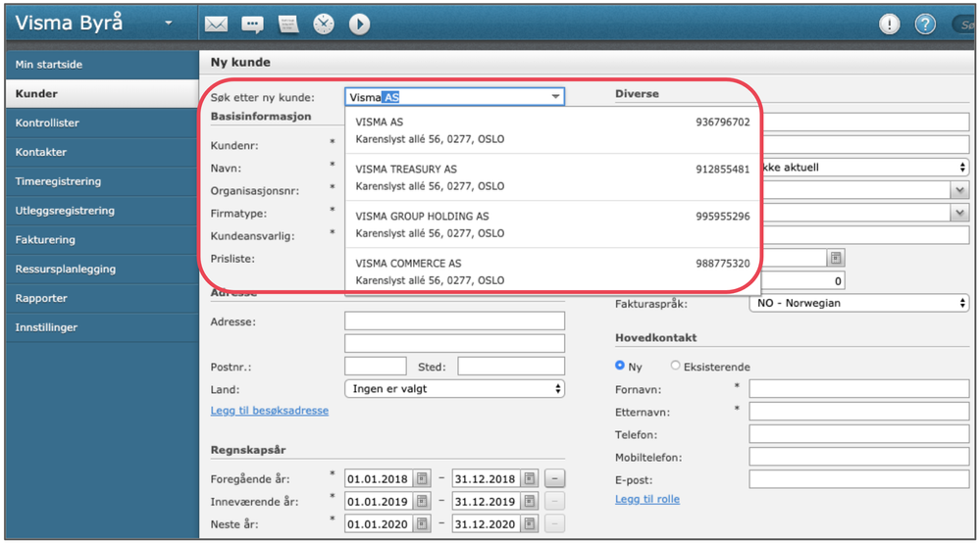Select VISMA GROUP HOLDING AS search result
This screenshot has width=980, height=544.
552,224
